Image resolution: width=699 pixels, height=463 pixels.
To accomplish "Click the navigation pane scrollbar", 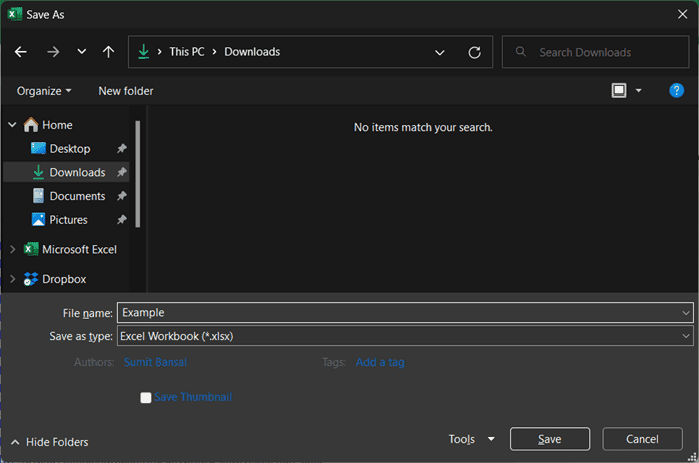I will [137, 170].
